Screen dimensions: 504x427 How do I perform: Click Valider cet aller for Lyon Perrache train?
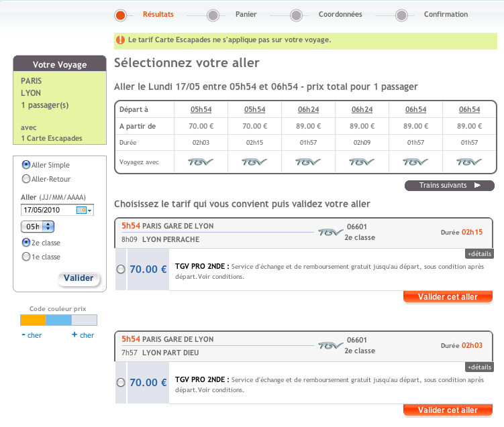(448, 297)
